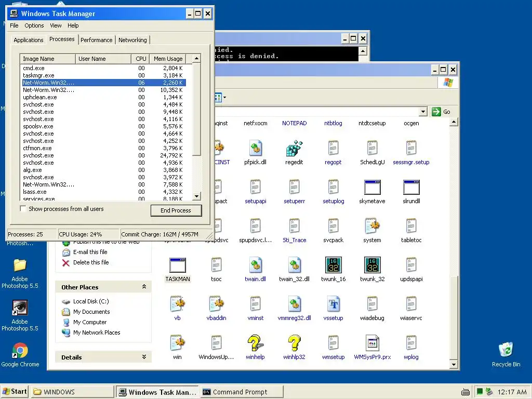The height and width of the screenshot is (399, 532).
Task: Sort processes by Image Name column
Action: [x=47, y=59]
